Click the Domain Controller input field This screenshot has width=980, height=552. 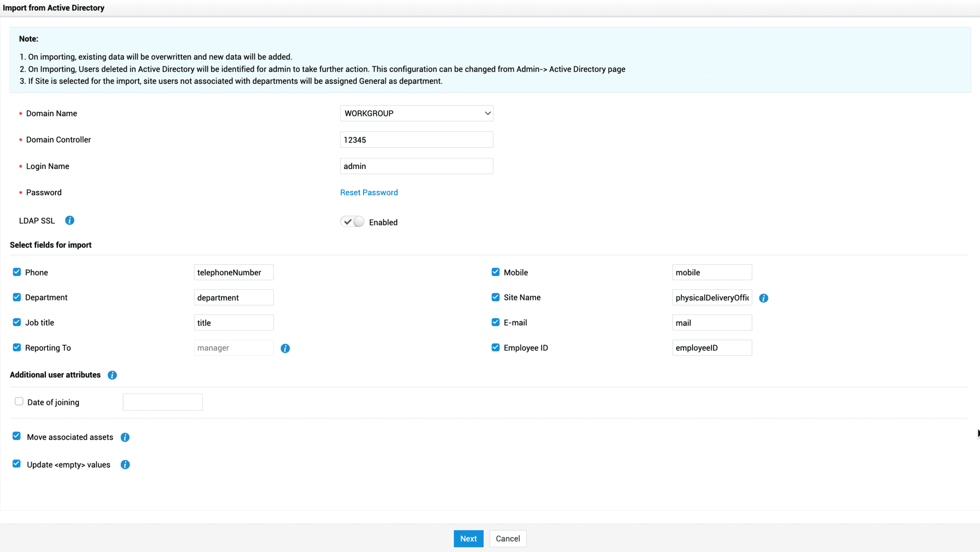[416, 140]
